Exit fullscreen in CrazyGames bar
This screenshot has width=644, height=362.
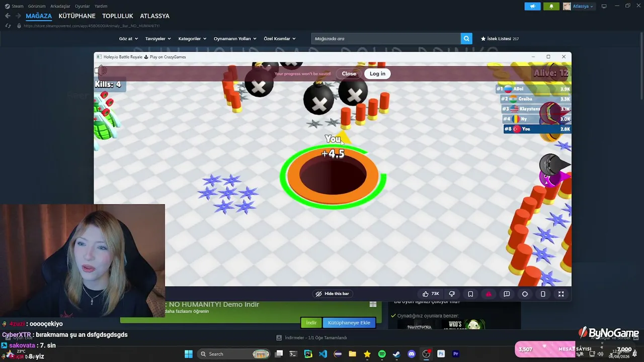[561, 294]
